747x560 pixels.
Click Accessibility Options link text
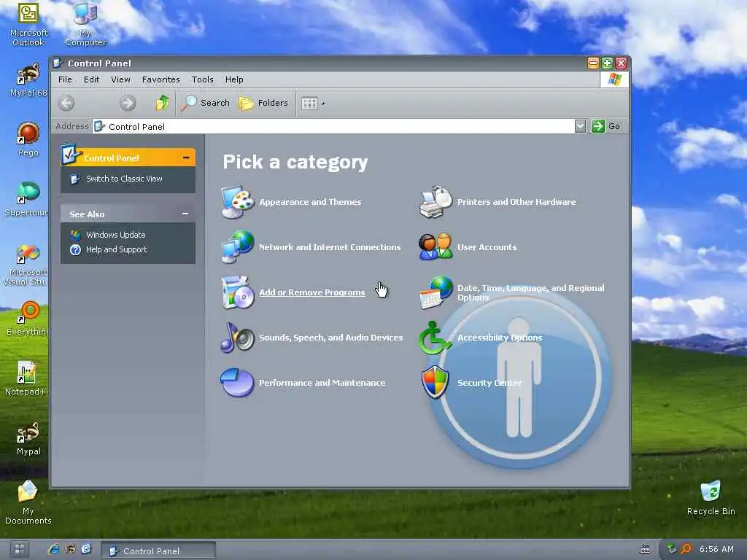[x=500, y=338]
